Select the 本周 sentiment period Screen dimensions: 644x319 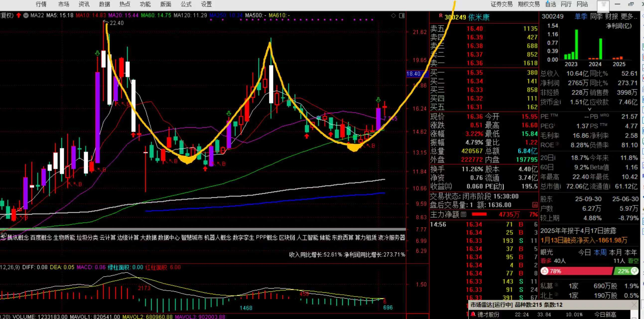(x=600, y=252)
